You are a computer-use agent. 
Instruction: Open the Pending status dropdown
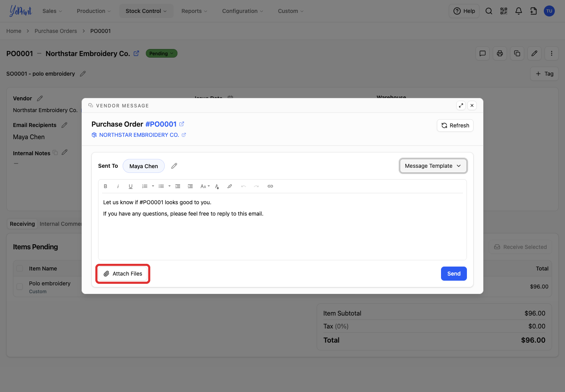pos(162,53)
